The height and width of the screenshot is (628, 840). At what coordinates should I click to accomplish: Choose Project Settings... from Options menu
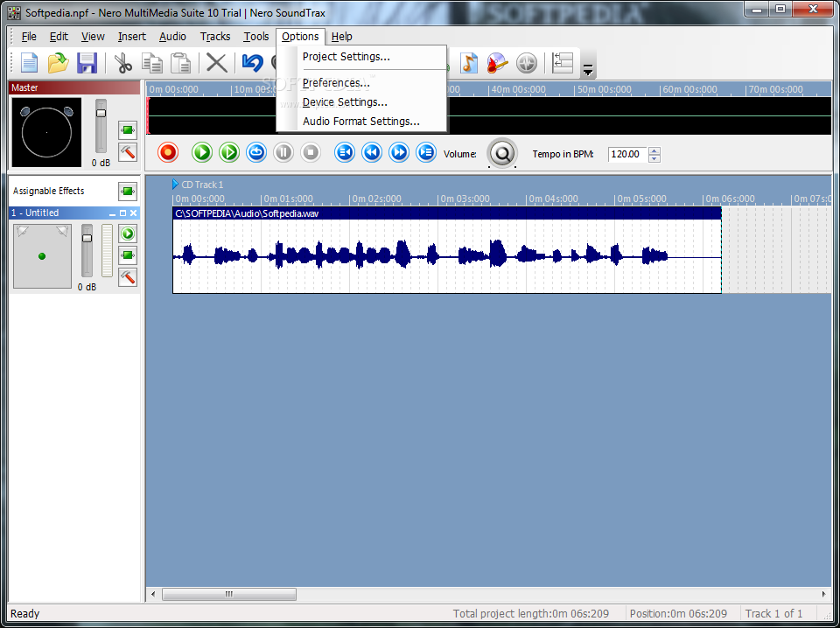tap(361, 57)
